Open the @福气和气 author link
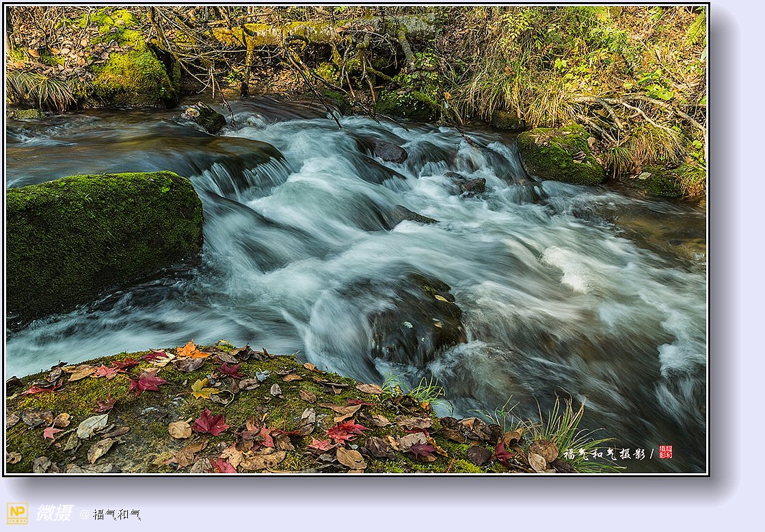This screenshot has height=532, width=765. click(x=111, y=514)
